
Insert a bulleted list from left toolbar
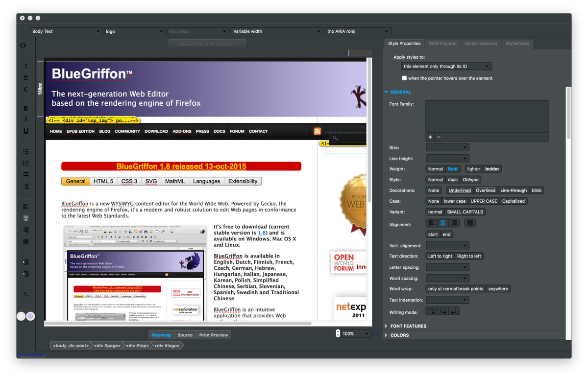tap(26, 152)
